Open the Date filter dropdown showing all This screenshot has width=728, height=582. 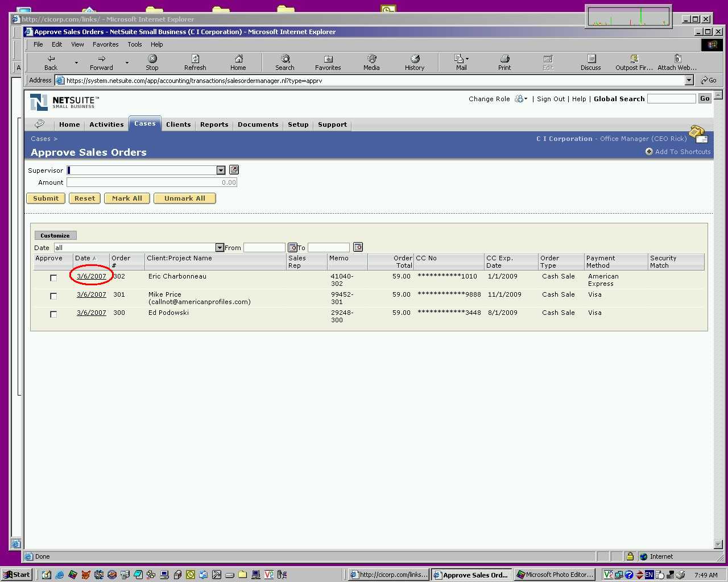220,248
